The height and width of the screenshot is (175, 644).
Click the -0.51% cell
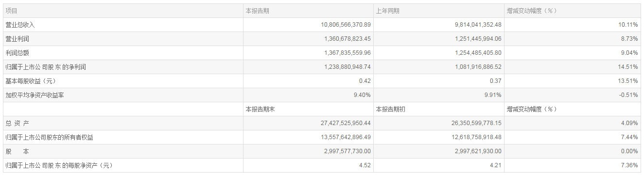(x=628, y=95)
